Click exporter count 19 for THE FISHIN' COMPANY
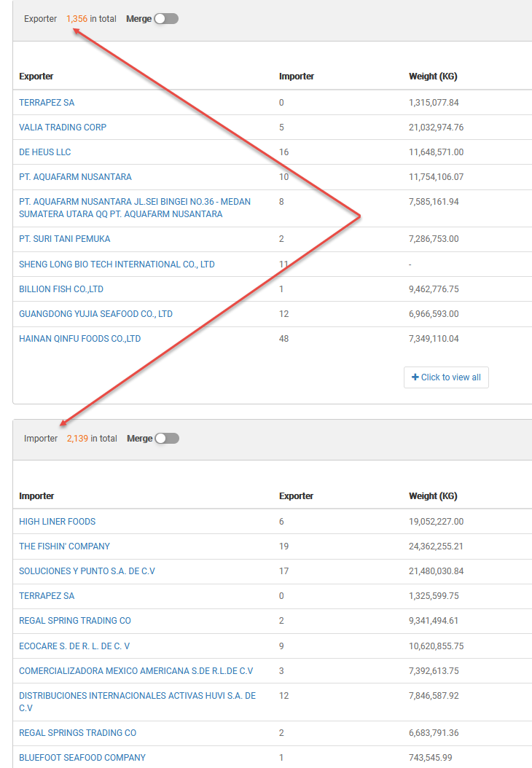 pyautogui.click(x=283, y=546)
